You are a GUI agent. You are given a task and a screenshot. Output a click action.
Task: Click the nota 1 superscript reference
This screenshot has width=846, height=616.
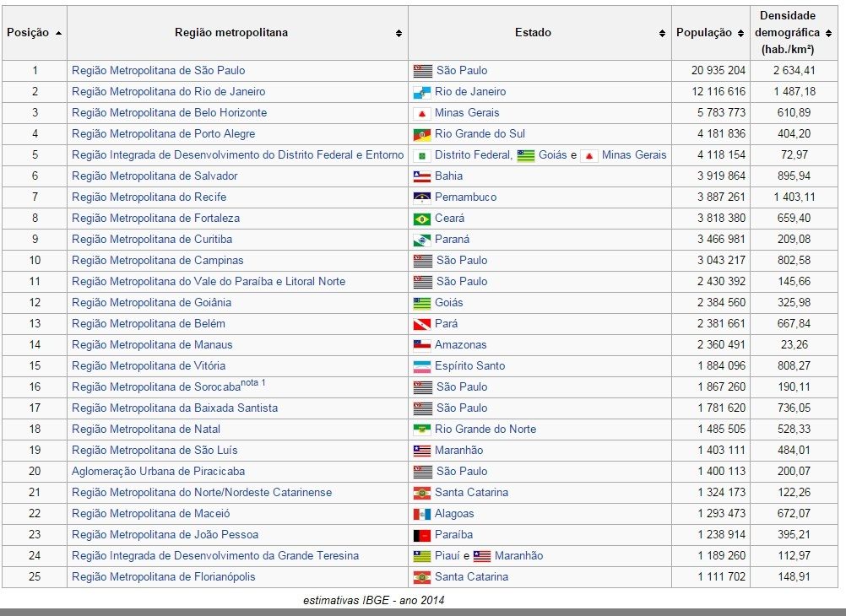253,383
